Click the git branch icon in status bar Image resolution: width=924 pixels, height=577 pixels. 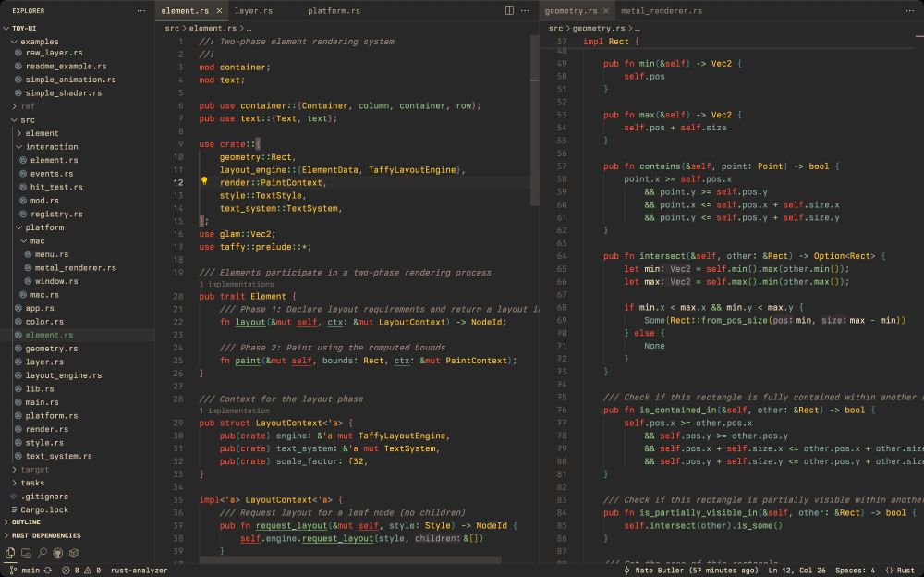[x=13, y=571]
